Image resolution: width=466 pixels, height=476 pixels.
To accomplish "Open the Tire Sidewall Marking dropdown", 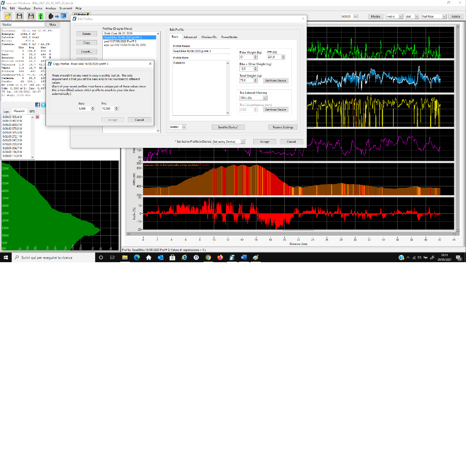I will coord(265,98).
